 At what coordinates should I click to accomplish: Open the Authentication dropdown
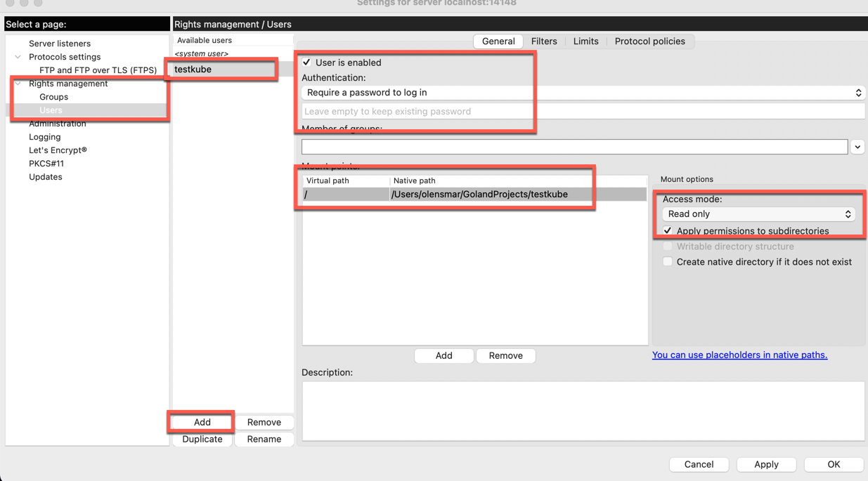pyautogui.click(x=857, y=92)
